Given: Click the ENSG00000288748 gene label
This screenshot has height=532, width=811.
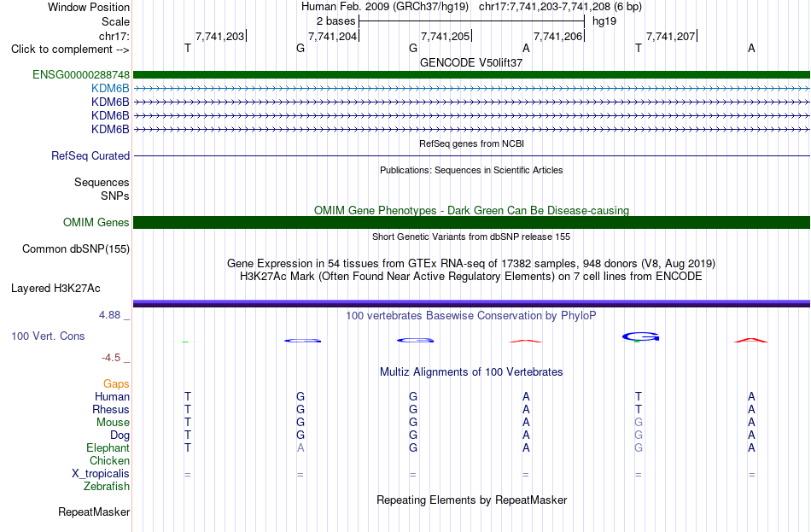Looking at the screenshot, I should tap(81, 74).
